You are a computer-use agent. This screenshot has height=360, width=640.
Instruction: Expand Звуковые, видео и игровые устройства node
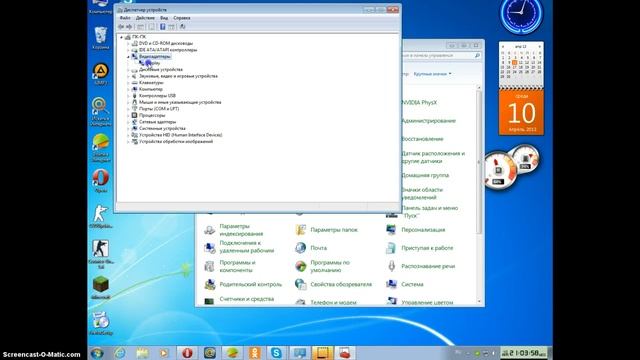[x=128, y=76]
